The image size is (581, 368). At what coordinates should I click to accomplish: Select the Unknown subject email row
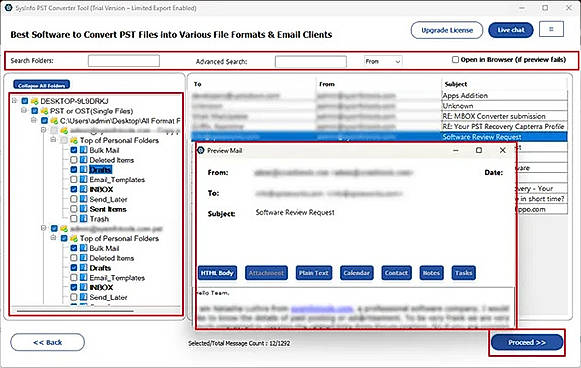[x=379, y=106]
